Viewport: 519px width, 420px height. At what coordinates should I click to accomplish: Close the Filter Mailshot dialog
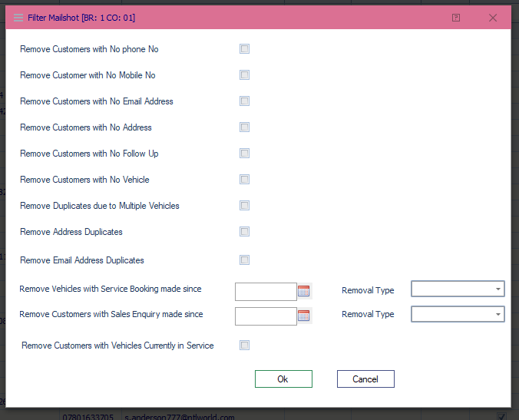pos(493,18)
